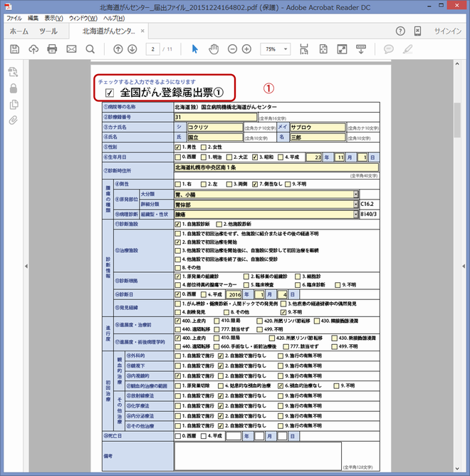Switch to the ホーム tab
The width and height of the screenshot is (470, 476).
(x=19, y=31)
